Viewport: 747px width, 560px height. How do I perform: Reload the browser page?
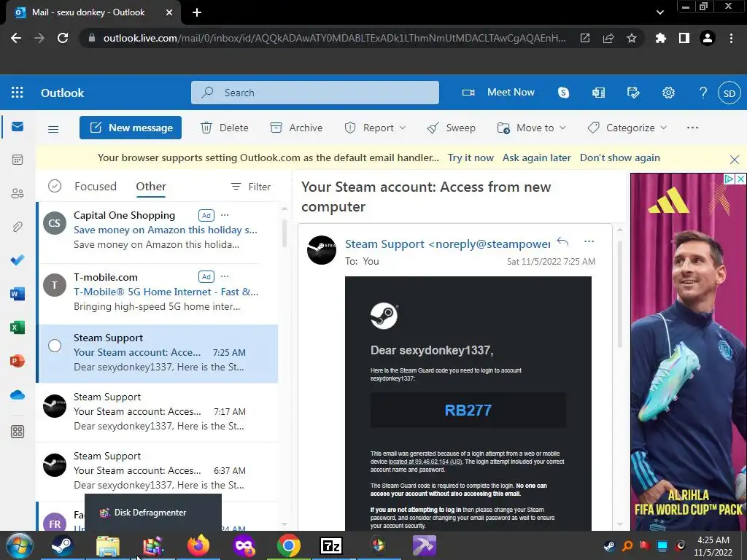coord(63,38)
